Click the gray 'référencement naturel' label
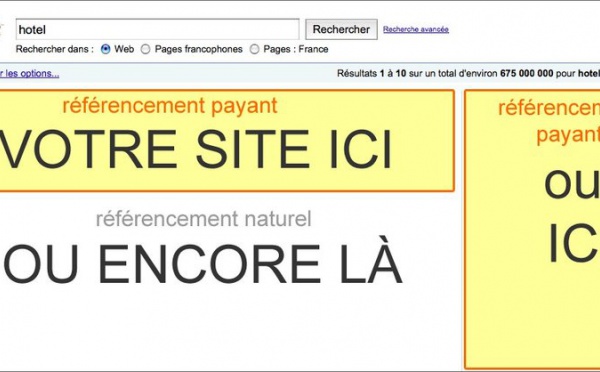Screen dimensions: 600x372 [x=204, y=219]
